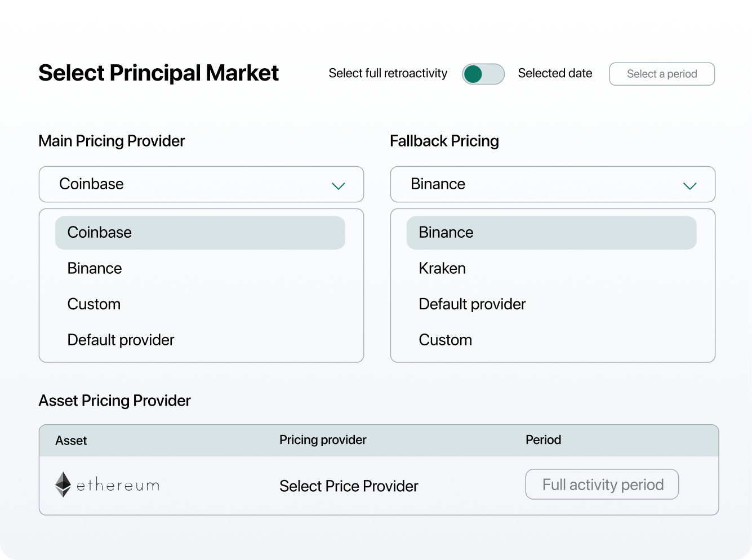752x560 pixels.
Task: Click the Fallback Pricing section heading
Action: point(444,141)
